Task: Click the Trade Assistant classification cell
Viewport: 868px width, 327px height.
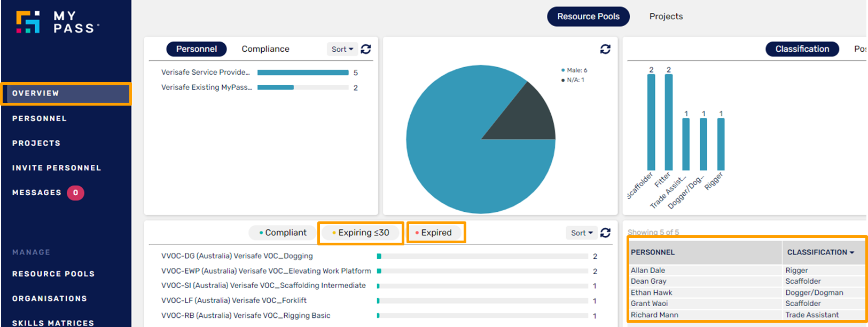Action: 812,315
